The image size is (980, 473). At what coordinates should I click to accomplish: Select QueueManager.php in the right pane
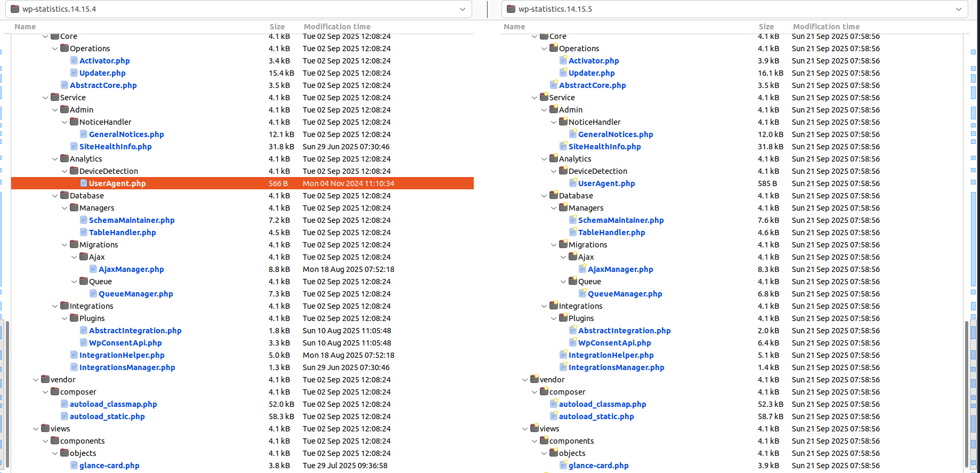(x=625, y=294)
